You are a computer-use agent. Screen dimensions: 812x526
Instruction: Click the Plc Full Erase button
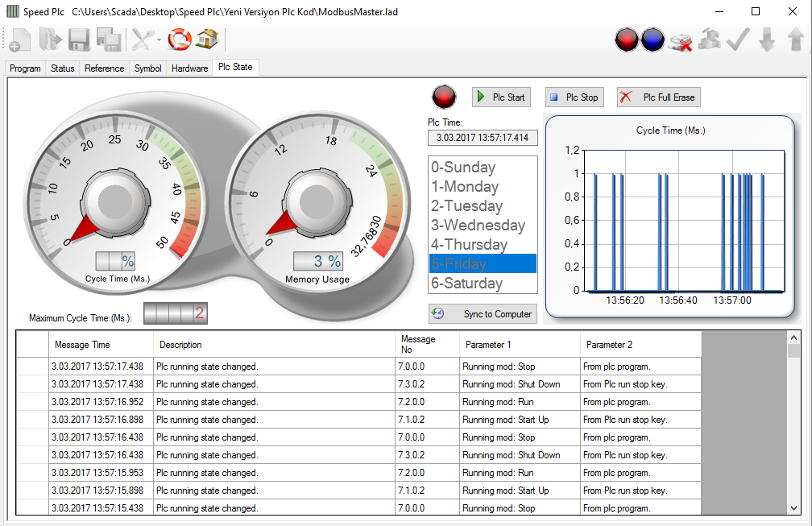click(659, 97)
